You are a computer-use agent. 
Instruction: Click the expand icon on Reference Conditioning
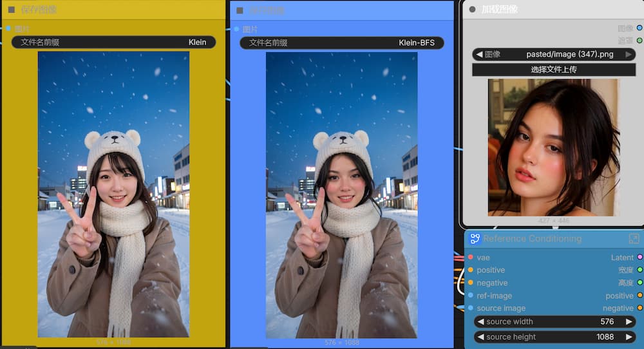pos(634,239)
